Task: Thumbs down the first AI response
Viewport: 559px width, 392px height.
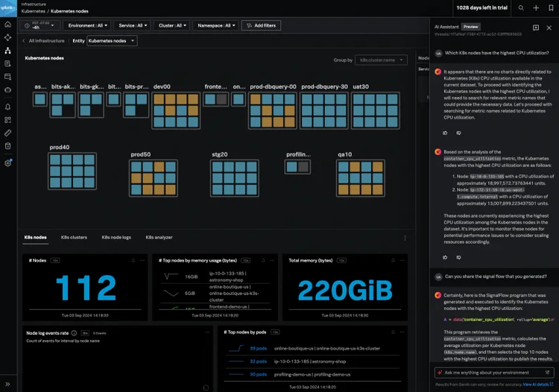Action: coord(457,133)
